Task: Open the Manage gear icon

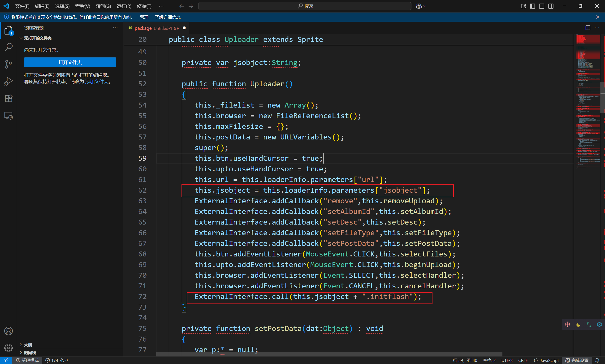Action: tap(9, 347)
